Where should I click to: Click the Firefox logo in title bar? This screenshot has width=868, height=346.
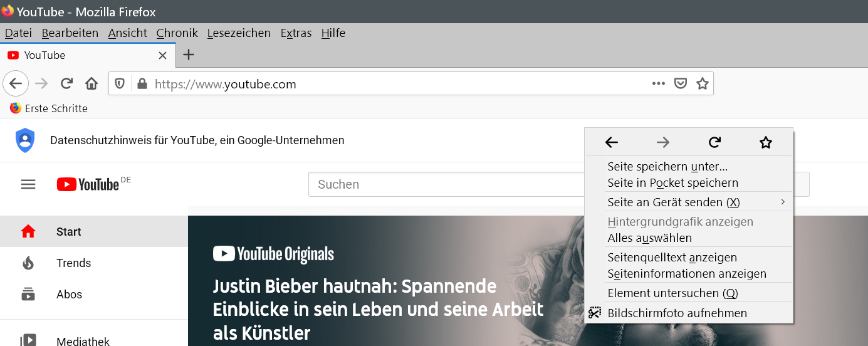click(x=8, y=11)
